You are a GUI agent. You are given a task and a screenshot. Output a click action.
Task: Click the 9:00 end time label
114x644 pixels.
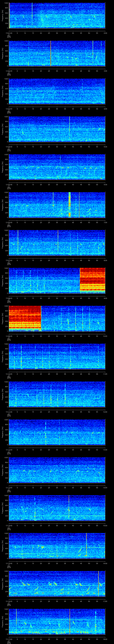coord(105,298)
